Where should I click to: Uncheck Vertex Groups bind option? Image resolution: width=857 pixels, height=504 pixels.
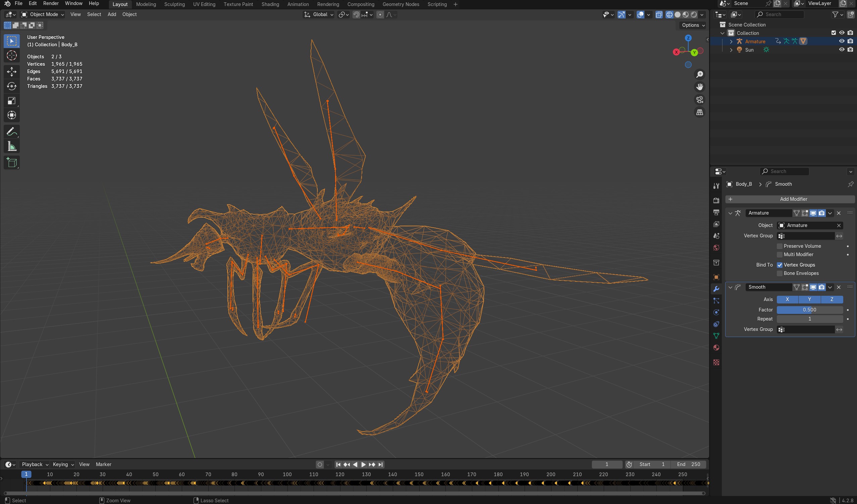click(780, 265)
